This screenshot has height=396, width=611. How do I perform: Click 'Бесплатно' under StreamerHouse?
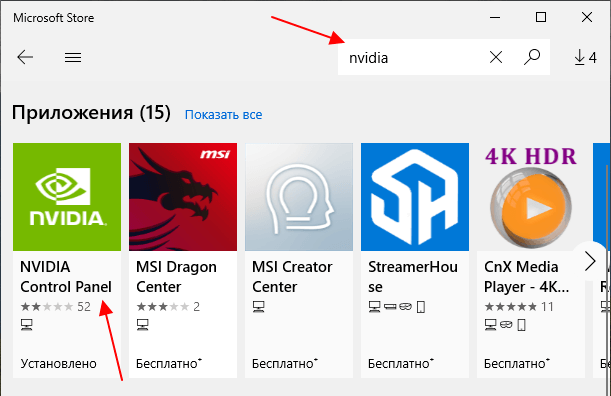[401, 364]
